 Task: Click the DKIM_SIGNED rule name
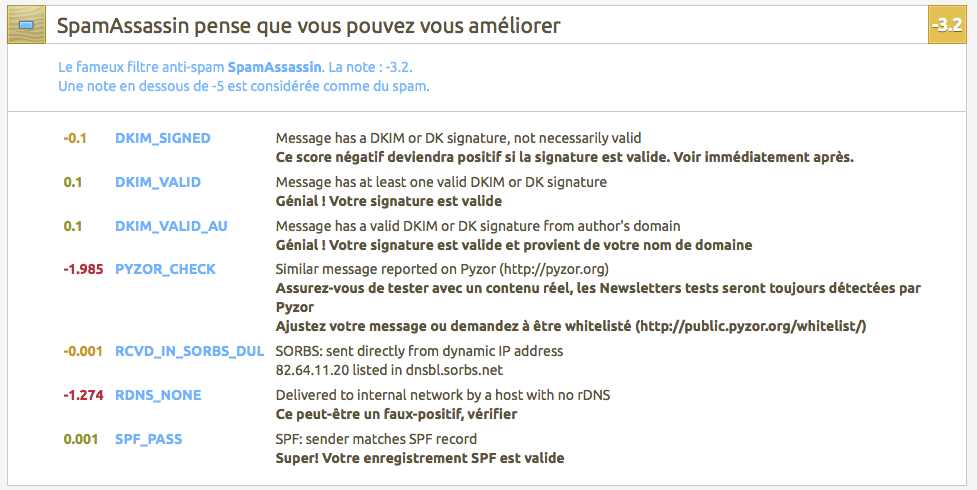click(x=163, y=138)
